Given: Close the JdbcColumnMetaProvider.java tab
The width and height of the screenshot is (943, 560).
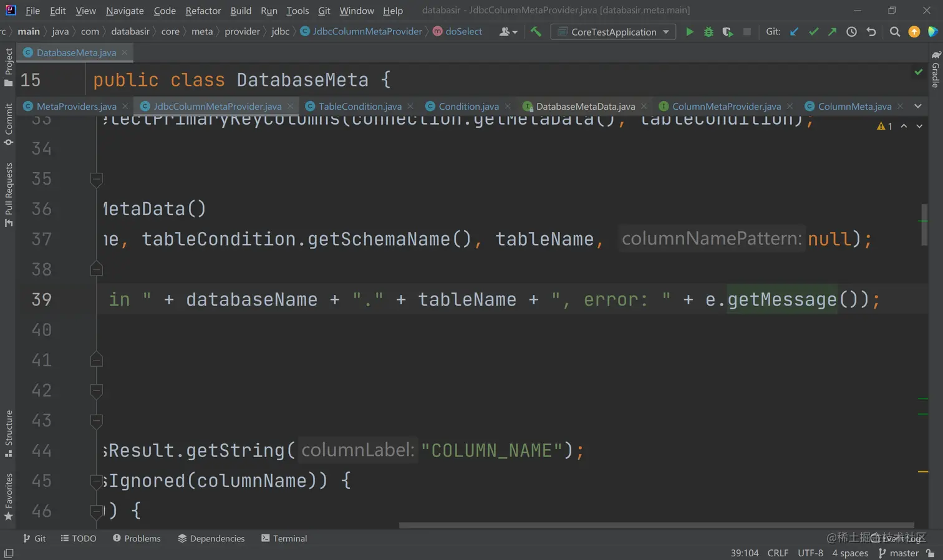Looking at the screenshot, I should [290, 107].
